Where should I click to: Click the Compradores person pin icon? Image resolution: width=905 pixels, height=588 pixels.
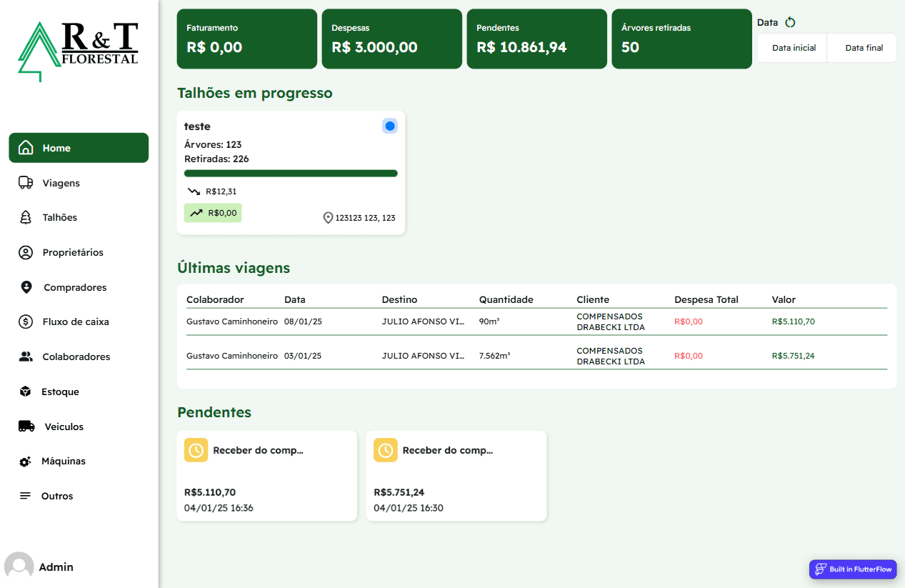coord(26,287)
